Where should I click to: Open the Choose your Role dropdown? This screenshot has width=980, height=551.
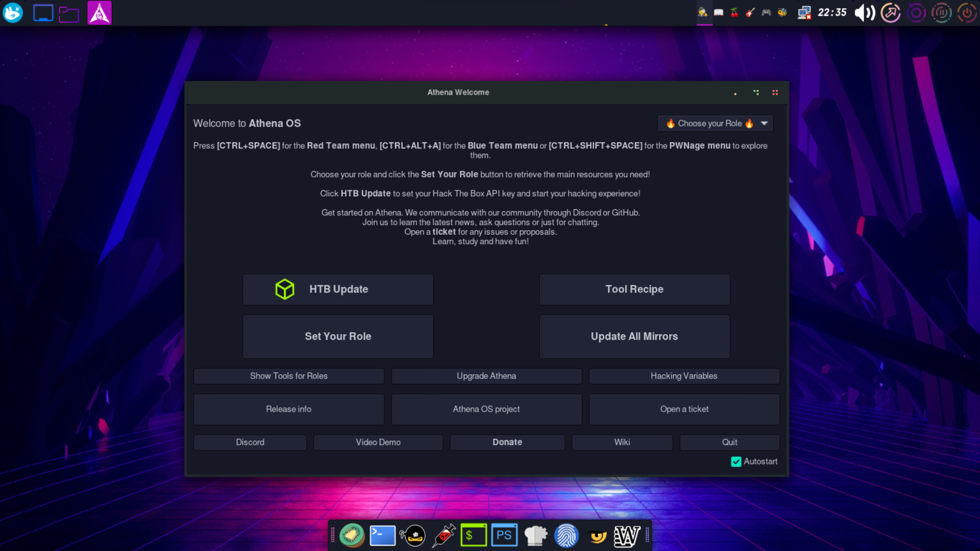715,123
